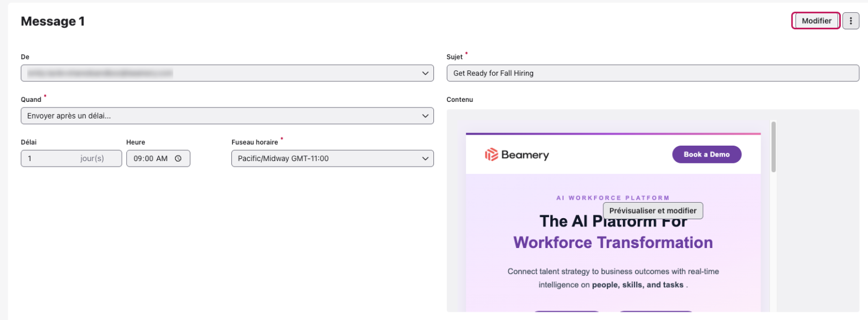Click the Envoyer après un délai option text
The height and width of the screenshot is (320, 868).
(x=73, y=116)
